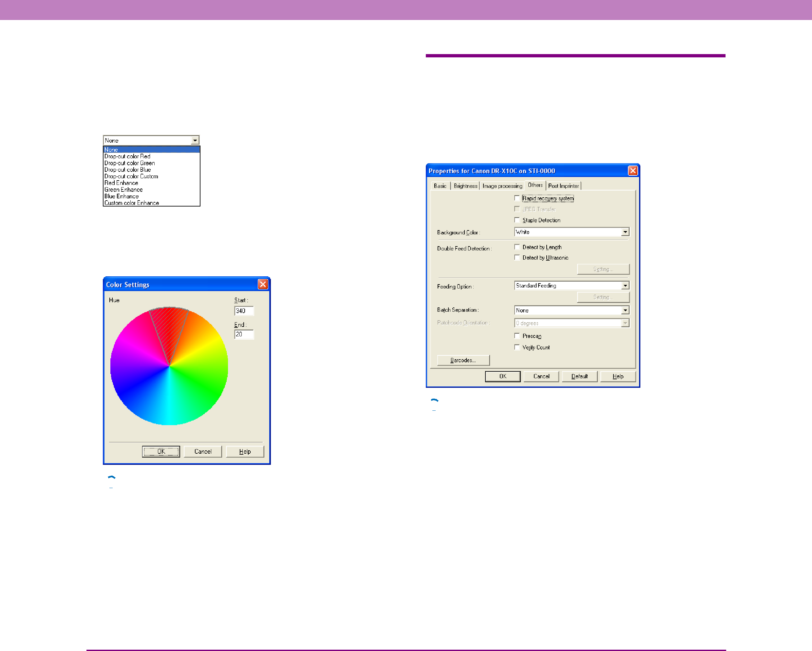Expand the Feeding Option dropdown
The image size is (812, 651).
coord(625,286)
